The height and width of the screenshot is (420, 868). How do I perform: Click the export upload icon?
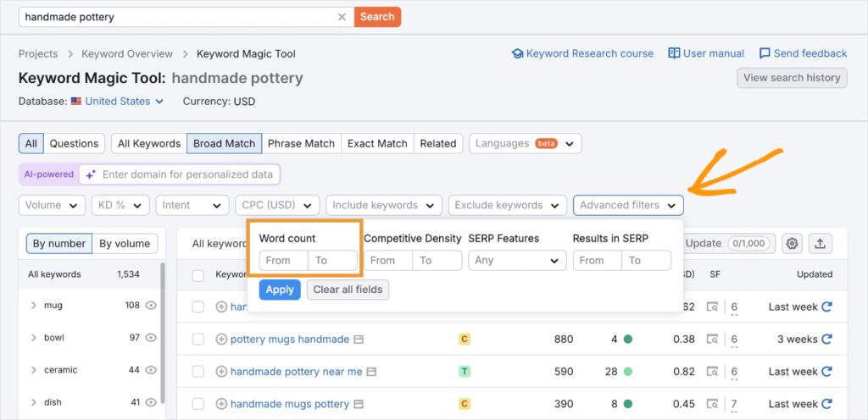tap(821, 243)
